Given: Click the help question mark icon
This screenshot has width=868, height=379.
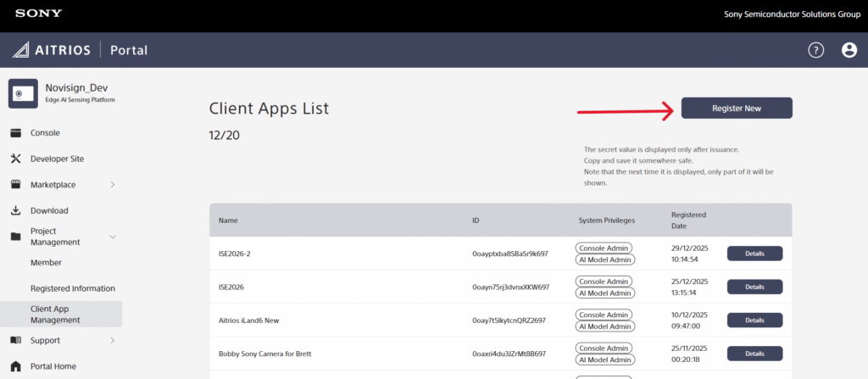Looking at the screenshot, I should pos(816,50).
